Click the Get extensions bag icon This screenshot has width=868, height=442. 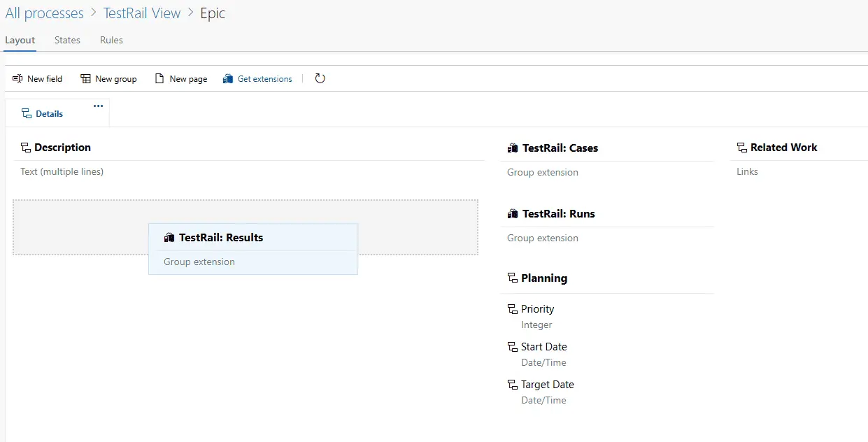click(227, 79)
